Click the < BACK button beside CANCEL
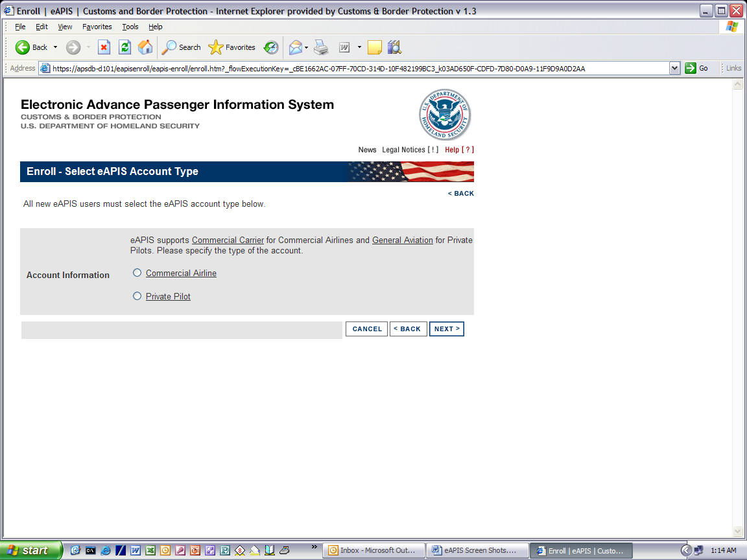The height and width of the screenshot is (560, 747). pyautogui.click(x=409, y=329)
